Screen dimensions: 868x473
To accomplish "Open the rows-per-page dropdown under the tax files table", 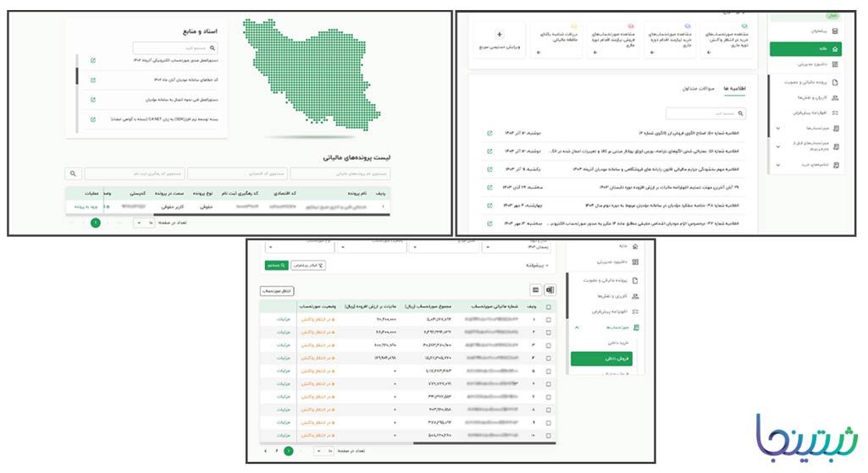I will (145, 223).
